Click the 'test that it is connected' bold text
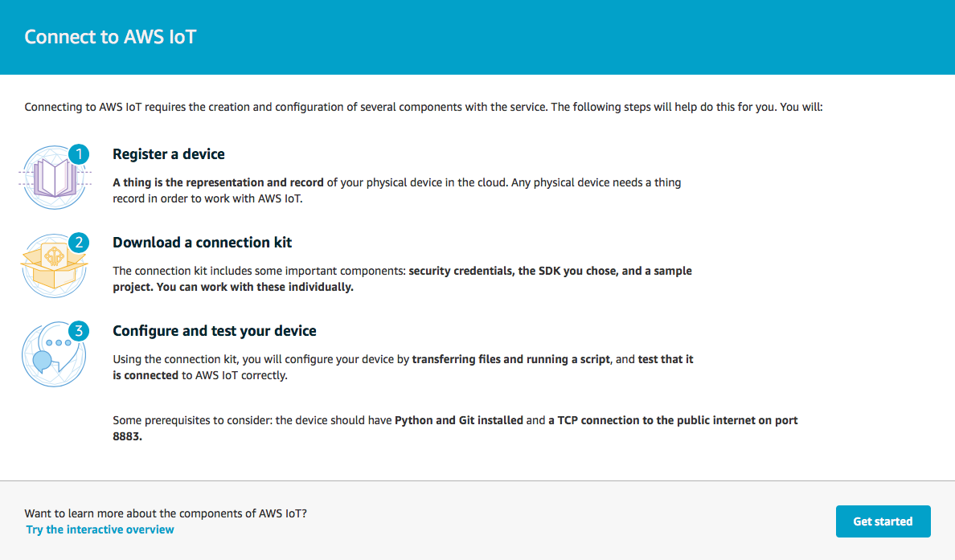This screenshot has height=560, width=955. click(403, 367)
